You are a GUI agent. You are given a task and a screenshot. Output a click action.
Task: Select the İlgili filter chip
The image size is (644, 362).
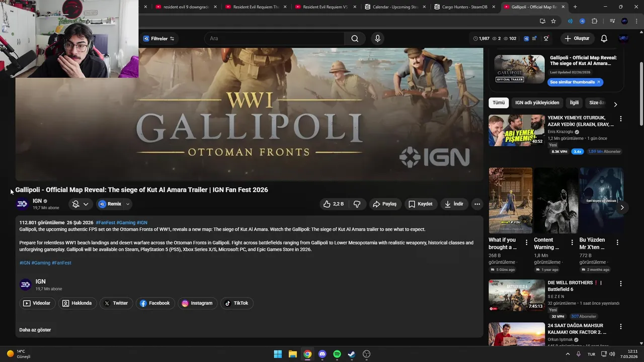click(574, 103)
